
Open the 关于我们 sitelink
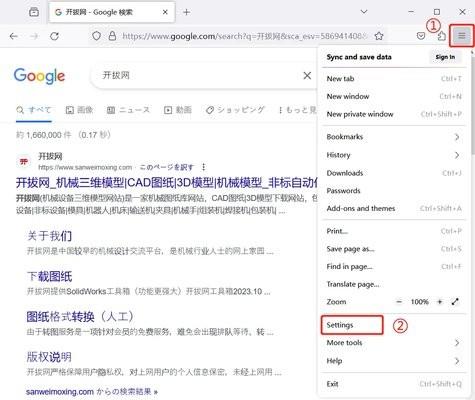coord(49,236)
